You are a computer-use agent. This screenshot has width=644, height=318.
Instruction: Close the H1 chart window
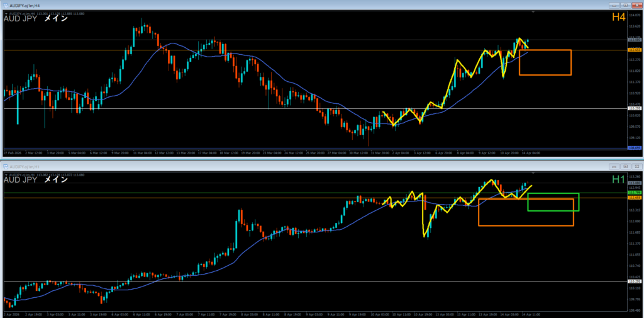click(x=636, y=166)
